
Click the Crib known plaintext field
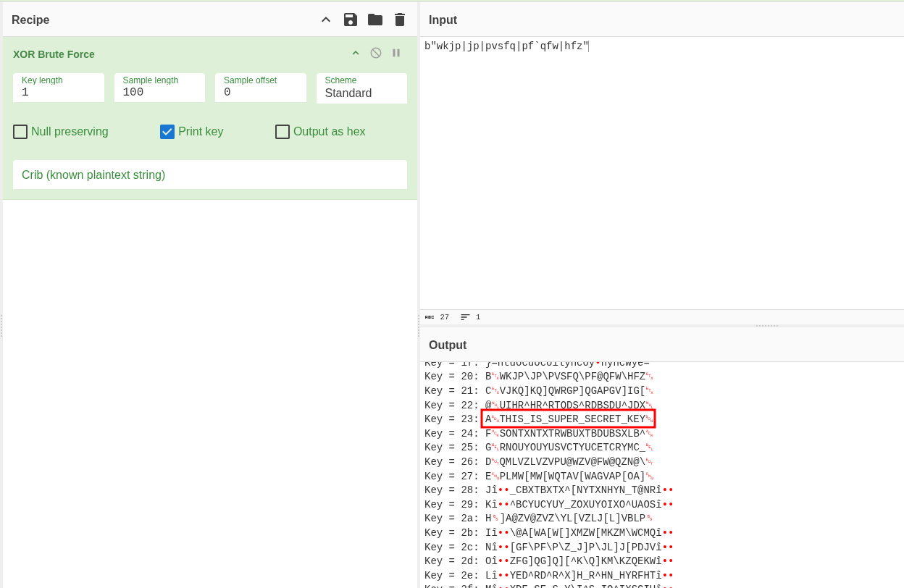tap(210, 175)
